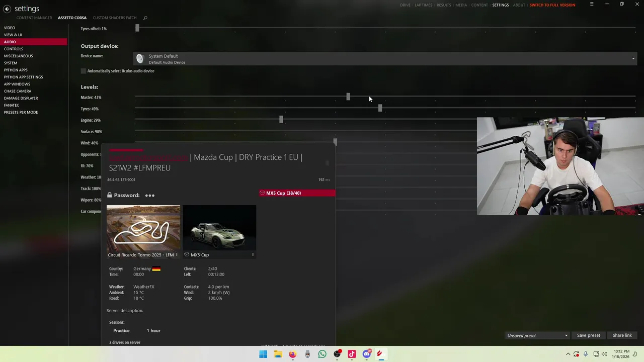Open the Drive section in top menu

(x=405, y=5)
